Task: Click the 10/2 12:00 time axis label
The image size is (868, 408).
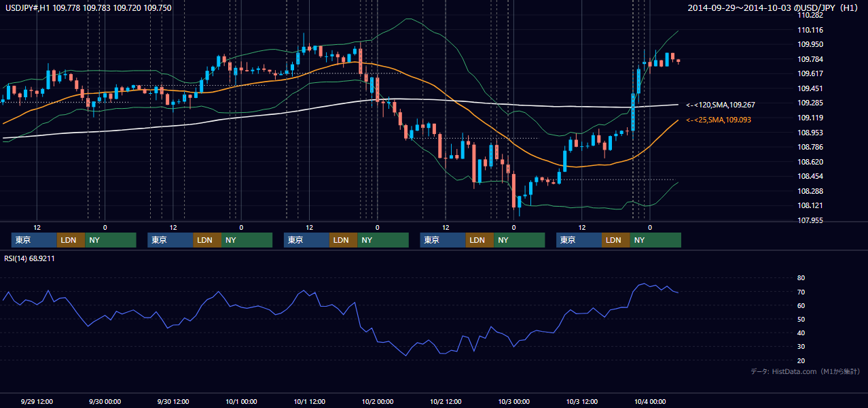Action: click(x=446, y=401)
